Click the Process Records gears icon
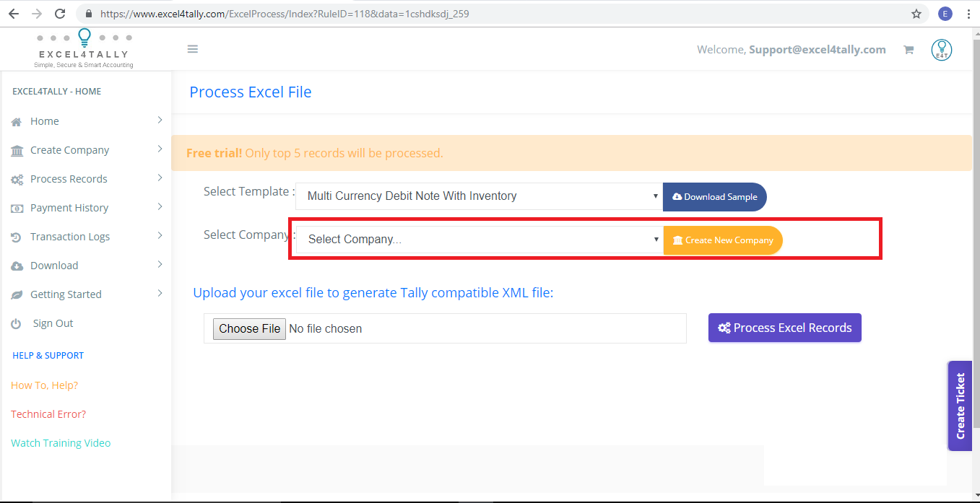 17,180
